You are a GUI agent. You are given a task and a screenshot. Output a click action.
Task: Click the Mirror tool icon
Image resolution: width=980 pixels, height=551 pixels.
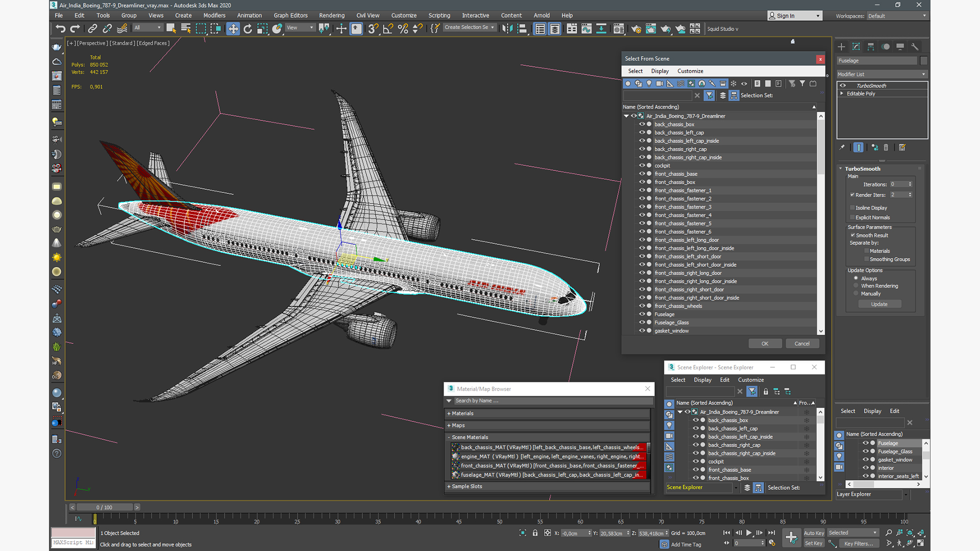(507, 29)
